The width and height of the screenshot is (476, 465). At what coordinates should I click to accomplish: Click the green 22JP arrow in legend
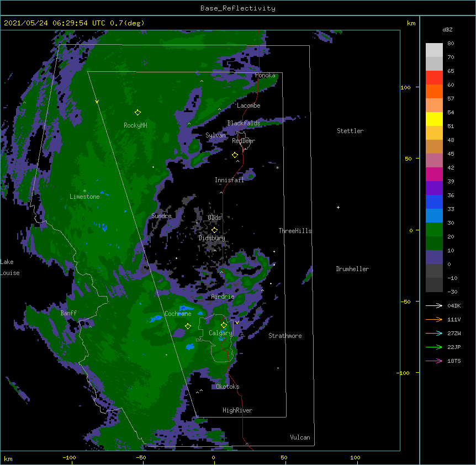click(434, 347)
